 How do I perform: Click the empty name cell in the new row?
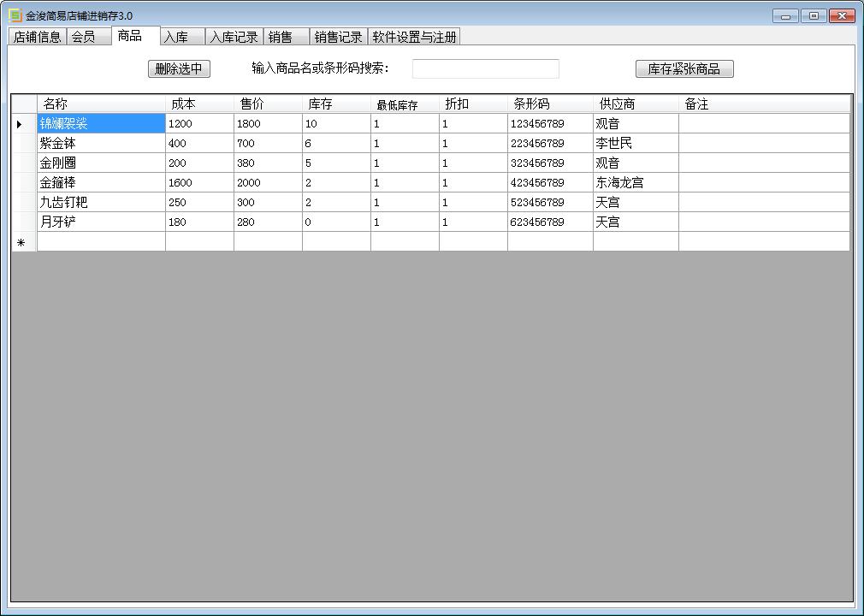(102, 242)
